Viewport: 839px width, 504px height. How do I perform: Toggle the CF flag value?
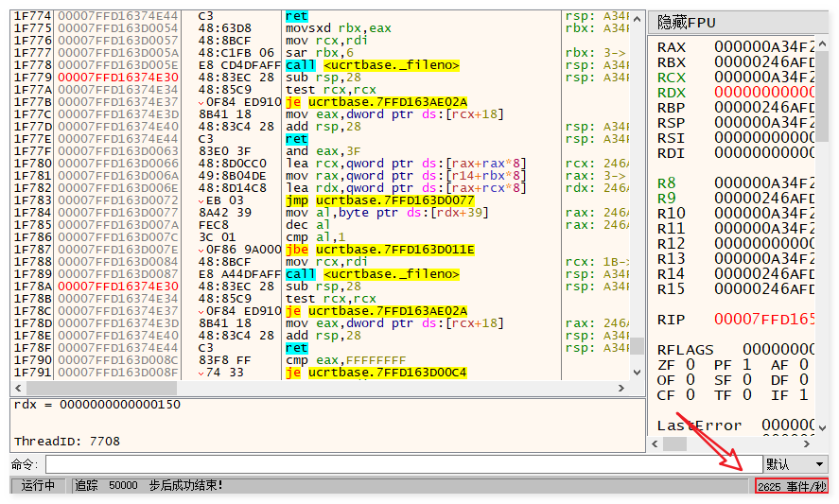[x=690, y=394]
